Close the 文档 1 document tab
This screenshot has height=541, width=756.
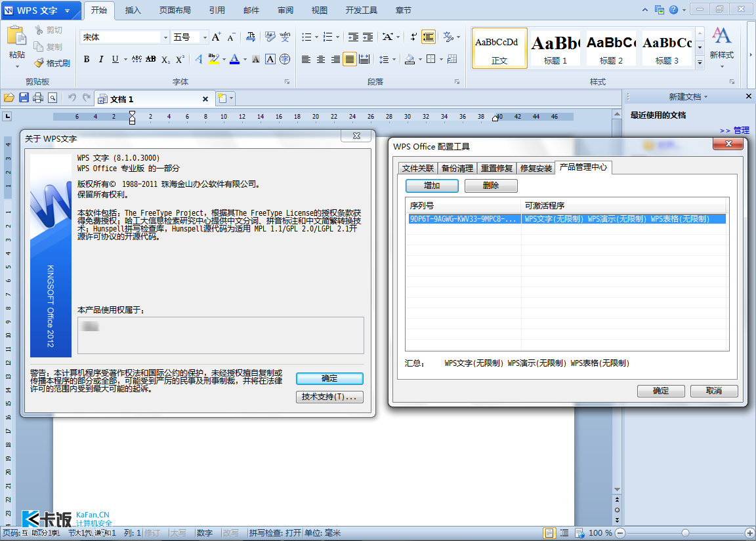point(205,99)
